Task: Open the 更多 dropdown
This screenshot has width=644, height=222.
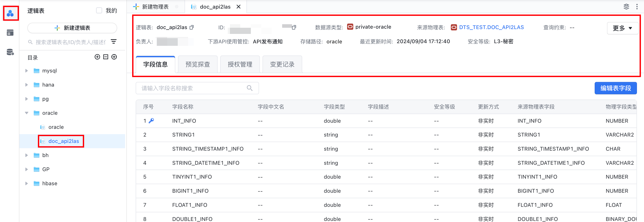Action: (x=622, y=28)
